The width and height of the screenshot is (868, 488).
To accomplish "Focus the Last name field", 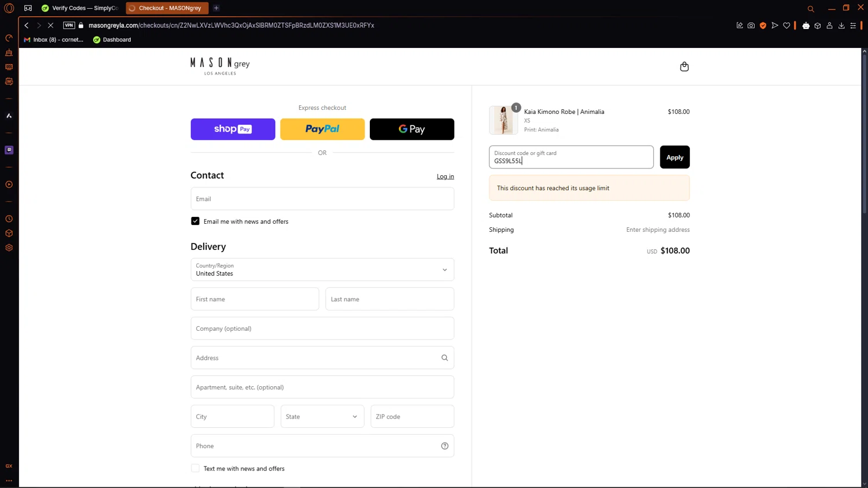I will 390,299.
